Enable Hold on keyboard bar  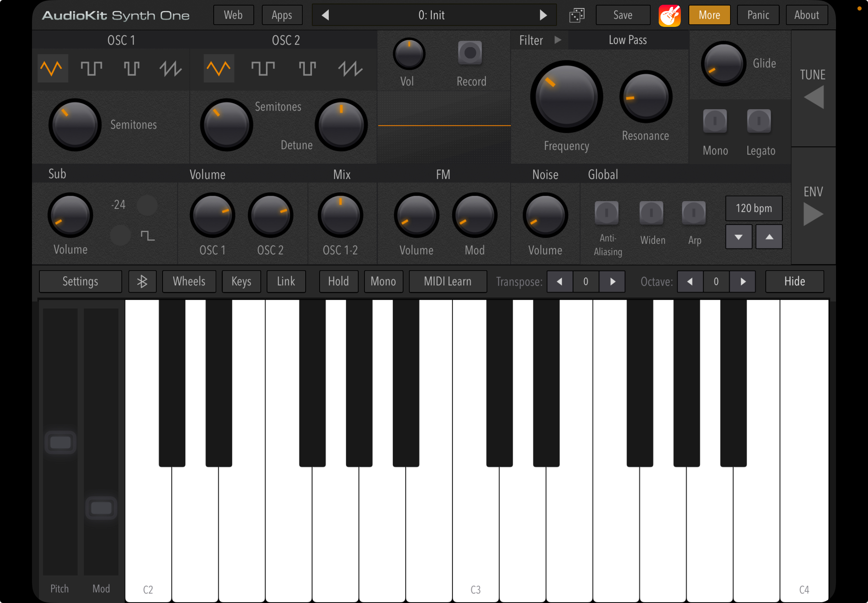[x=339, y=282]
